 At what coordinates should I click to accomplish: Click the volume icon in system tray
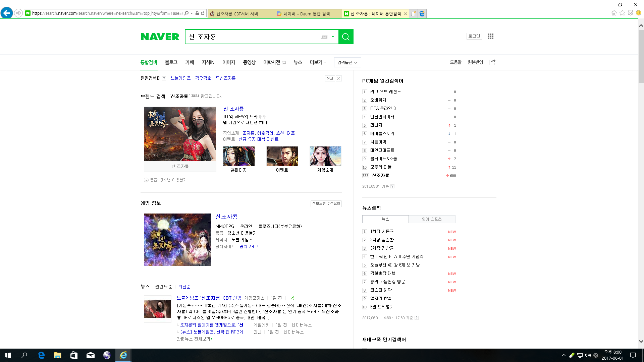pyautogui.click(x=588, y=355)
